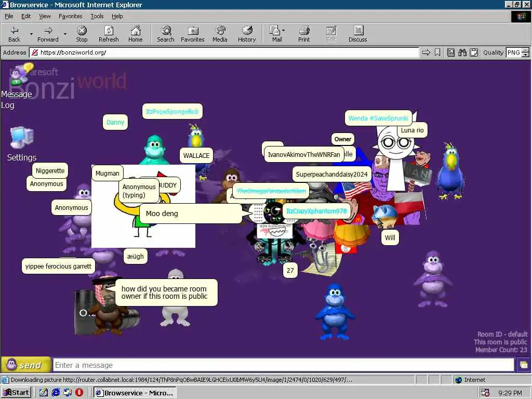Open BonziWorld Settings

tap(22, 144)
